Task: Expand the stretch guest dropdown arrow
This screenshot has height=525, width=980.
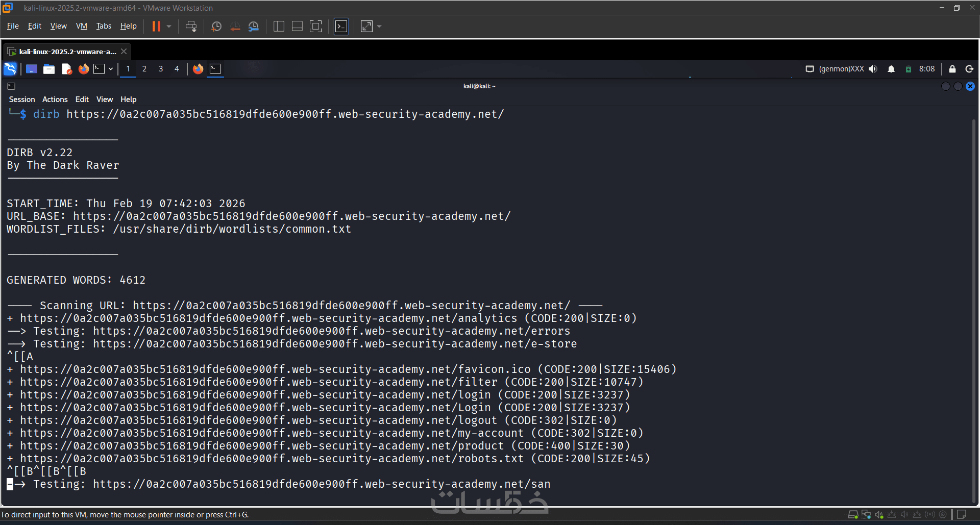Action: [x=379, y=27]
